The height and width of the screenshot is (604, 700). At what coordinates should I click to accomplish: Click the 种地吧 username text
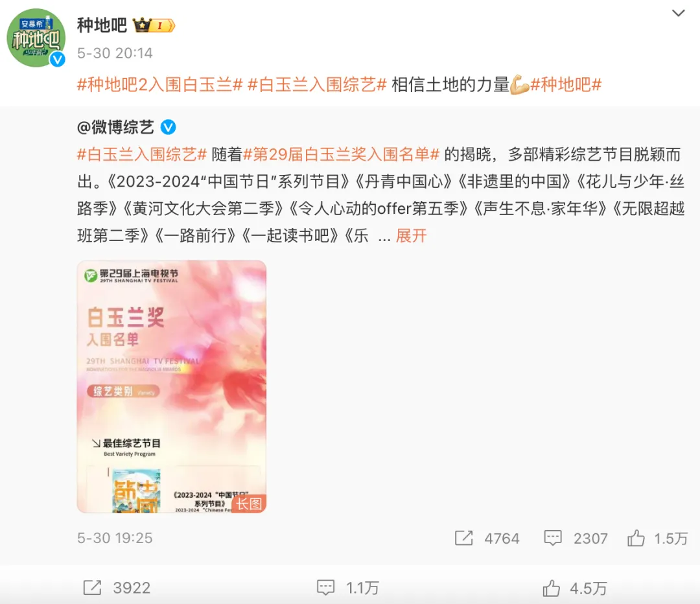click(102, 25)
